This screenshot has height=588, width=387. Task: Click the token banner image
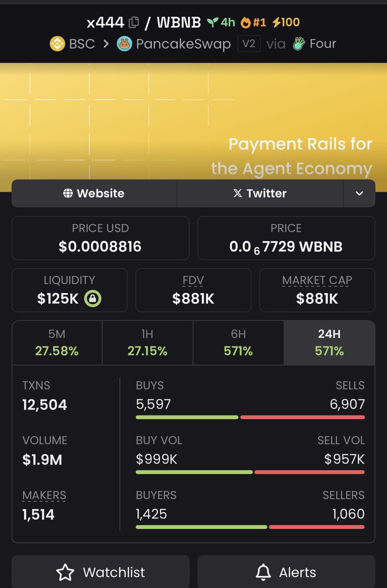tap(193, 120)
